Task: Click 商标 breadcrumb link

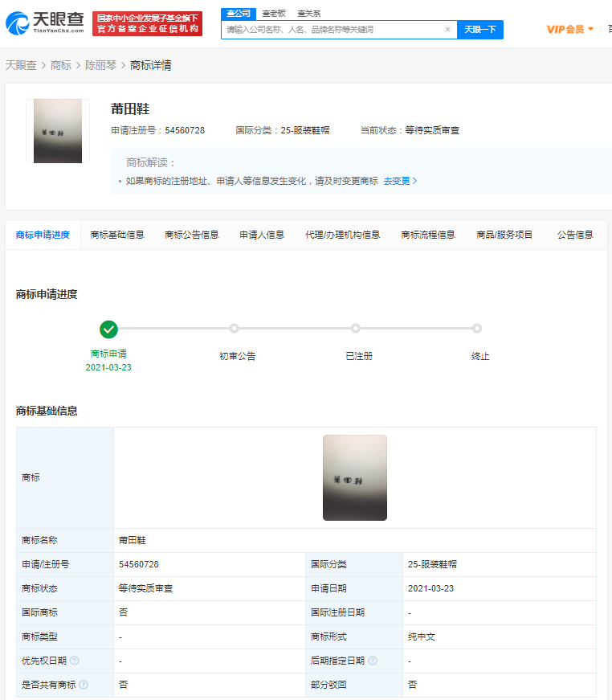Action: [x=61, y=65]
